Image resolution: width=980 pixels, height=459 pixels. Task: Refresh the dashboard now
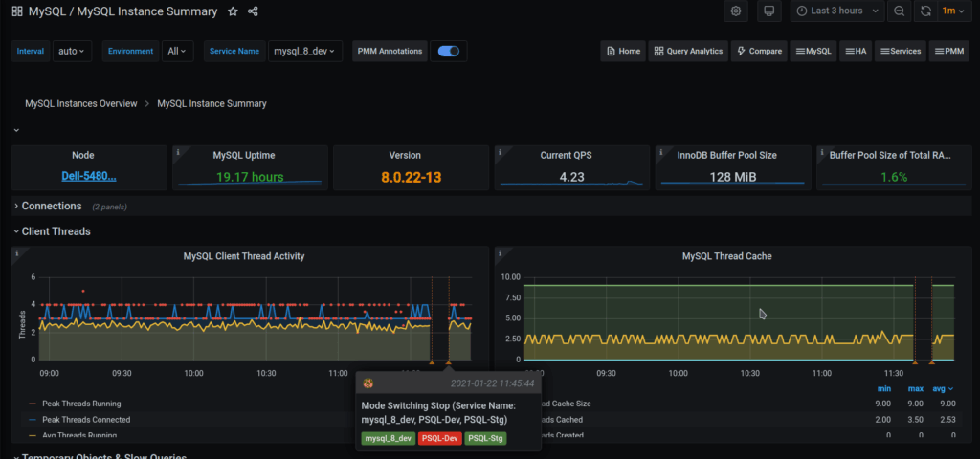pos(925,11)
